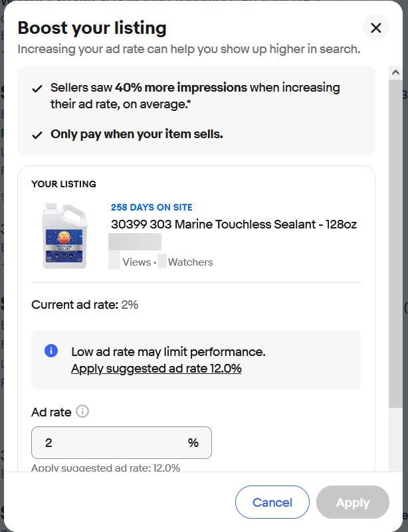Image resolution: width=408 pixels, height=532 pixels.
Task: Open the 303 sealant product thumbnail
Action: click(64, 236)
